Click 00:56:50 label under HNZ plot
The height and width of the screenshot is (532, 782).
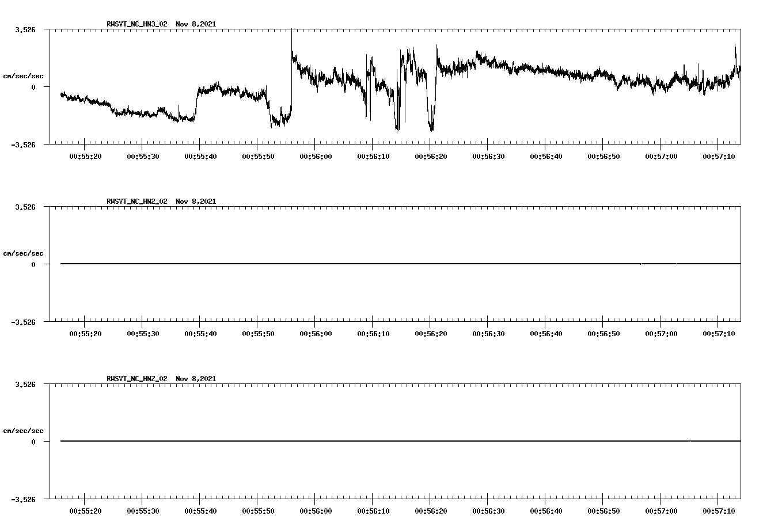604,511
